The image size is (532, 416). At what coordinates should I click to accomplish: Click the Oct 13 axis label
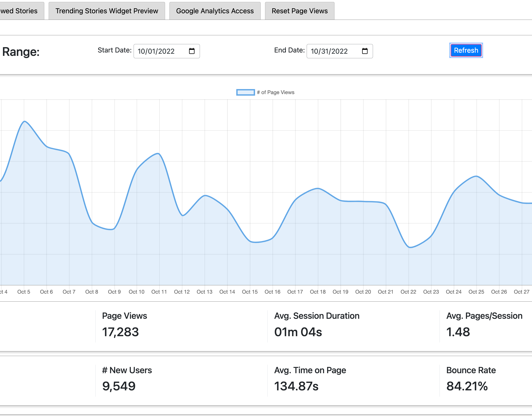pos(205,292)
